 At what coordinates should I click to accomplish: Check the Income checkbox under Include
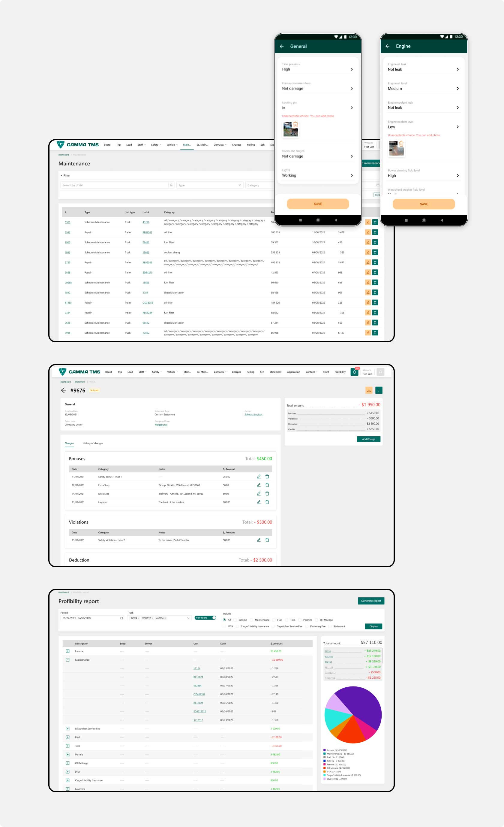tap(235, 620)
